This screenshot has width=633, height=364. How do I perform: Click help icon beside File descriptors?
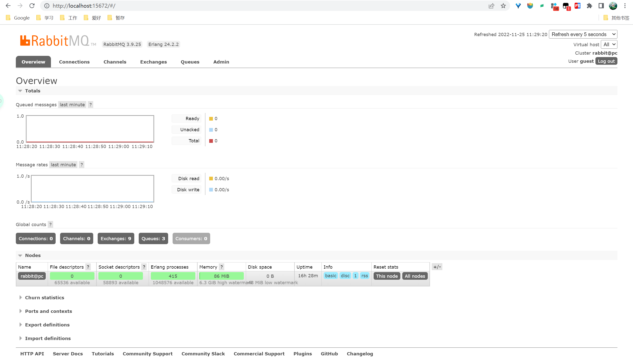coord(88,267)
